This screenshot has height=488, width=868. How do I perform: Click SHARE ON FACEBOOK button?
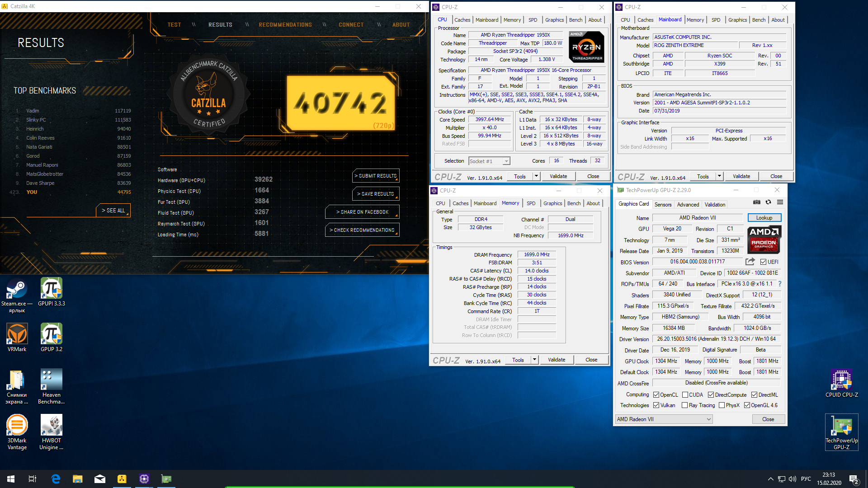tap(362, 212)
